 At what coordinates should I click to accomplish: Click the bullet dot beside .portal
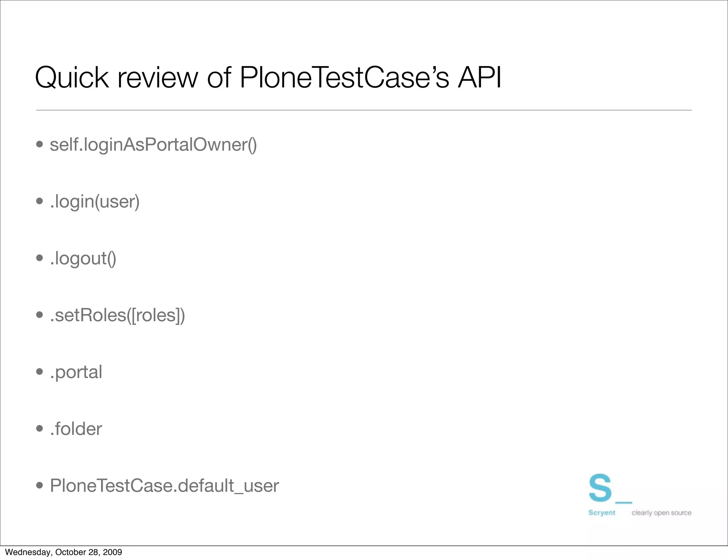pos(40,372)
